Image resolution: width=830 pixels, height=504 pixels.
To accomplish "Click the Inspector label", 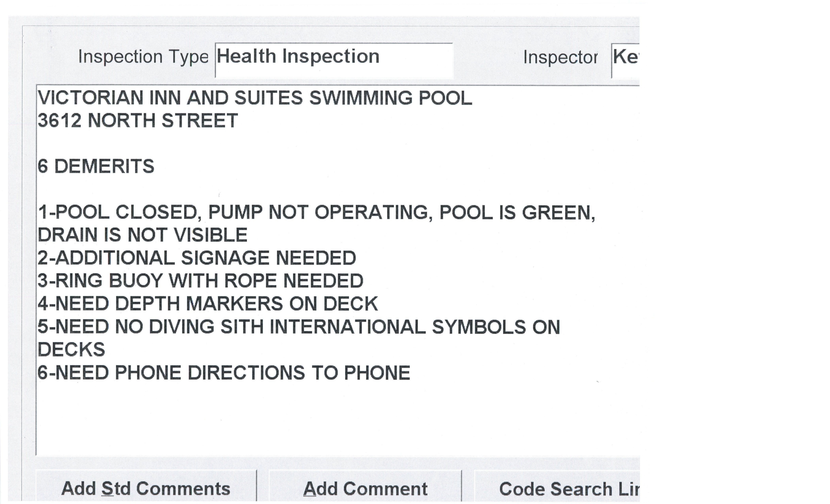I will pos(560,57).
